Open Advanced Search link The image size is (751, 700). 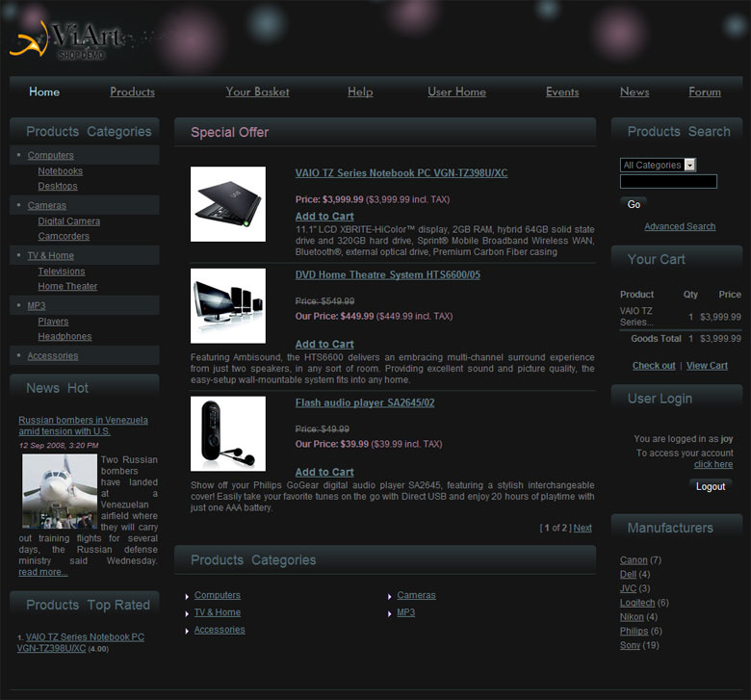680,226
